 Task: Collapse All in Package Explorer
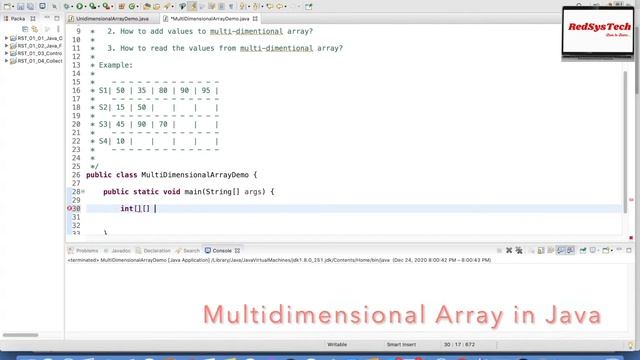click(x=25, y=29)
